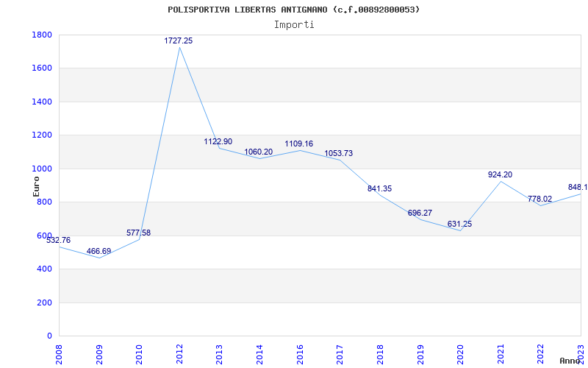Viewport: 588px width, 368px height.
Task: Click the y-axis label 0
Action: point(49,336)
